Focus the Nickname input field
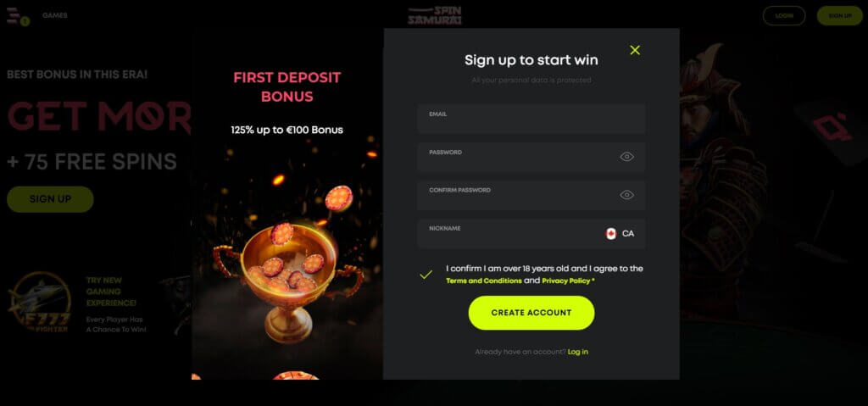This screenshot has width=868, height=406. 509,234
